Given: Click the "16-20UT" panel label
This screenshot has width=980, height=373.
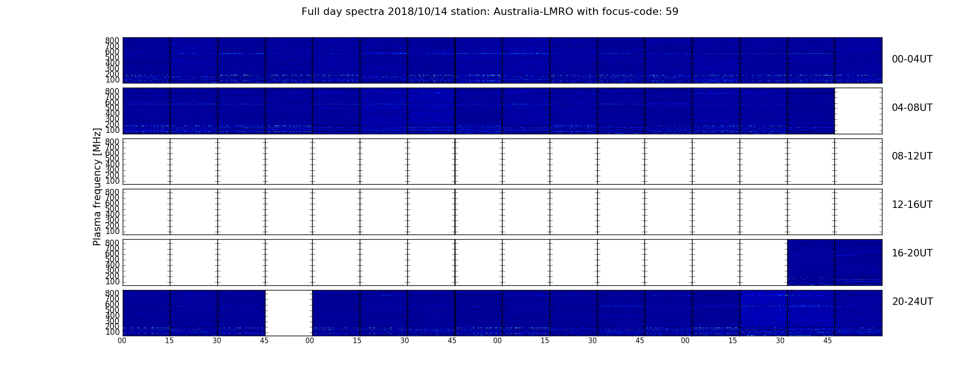Looking at the screenshot, I should pyautogui.click(x=912, y=253).
